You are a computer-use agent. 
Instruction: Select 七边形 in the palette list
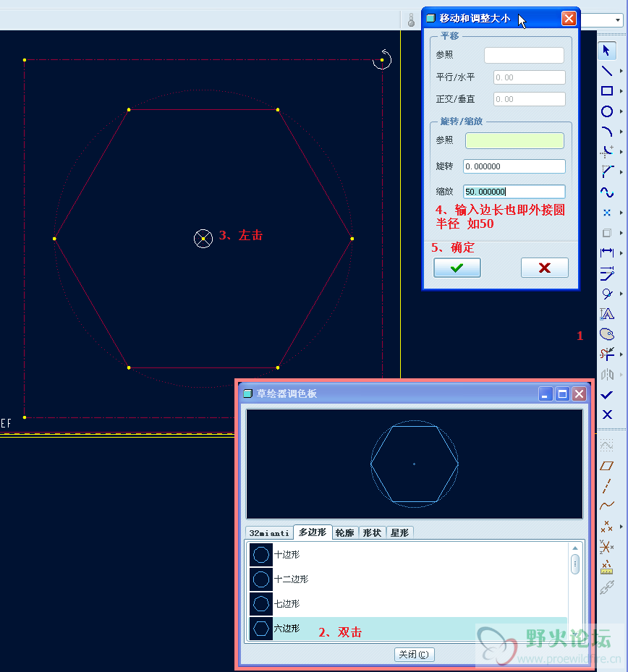(x=409, y=604)
